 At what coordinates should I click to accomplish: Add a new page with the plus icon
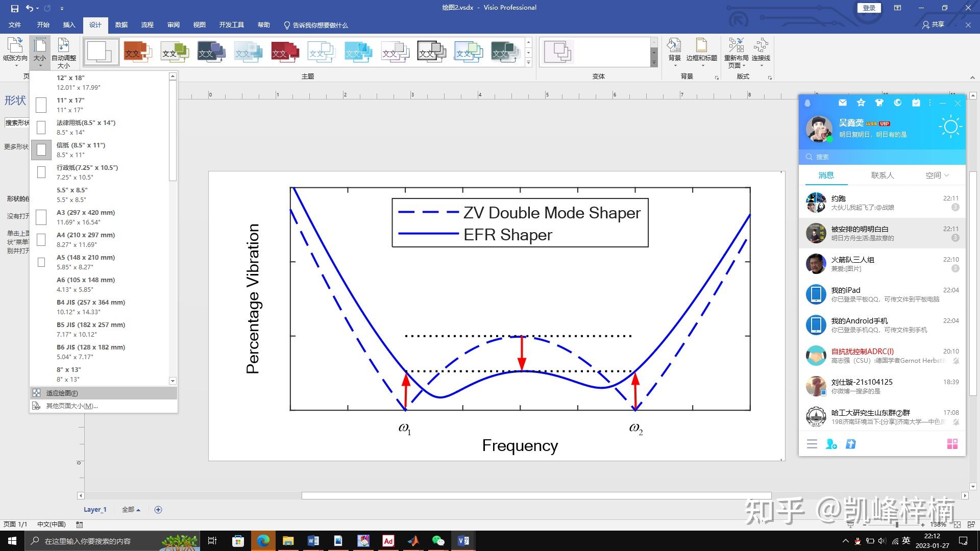click(158, 509)
